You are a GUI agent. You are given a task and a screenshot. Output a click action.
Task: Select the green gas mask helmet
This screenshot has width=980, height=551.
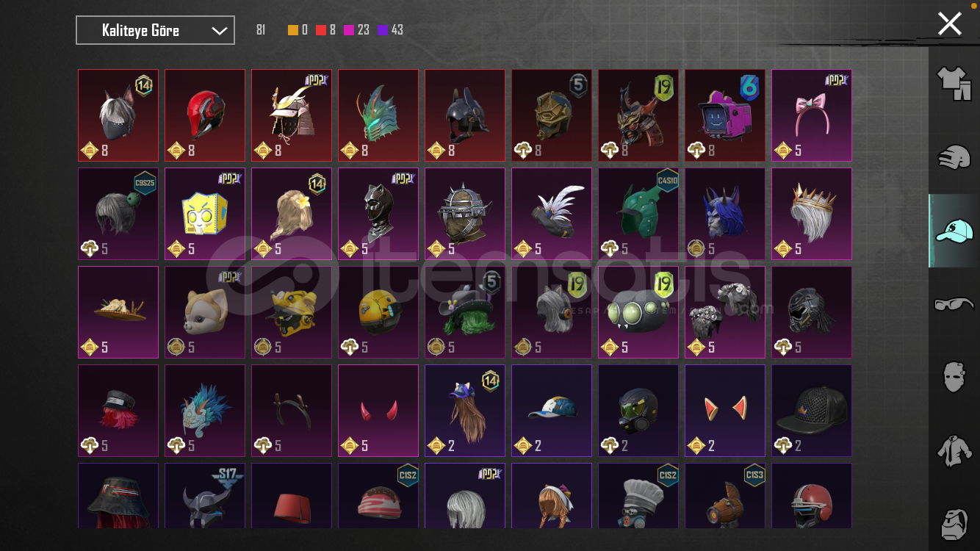click(x=638, y=411)
